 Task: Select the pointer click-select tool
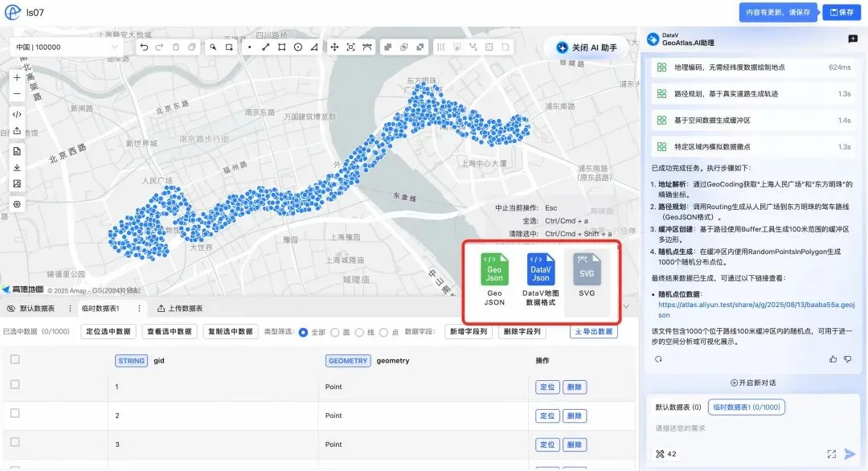coord(213,47)
